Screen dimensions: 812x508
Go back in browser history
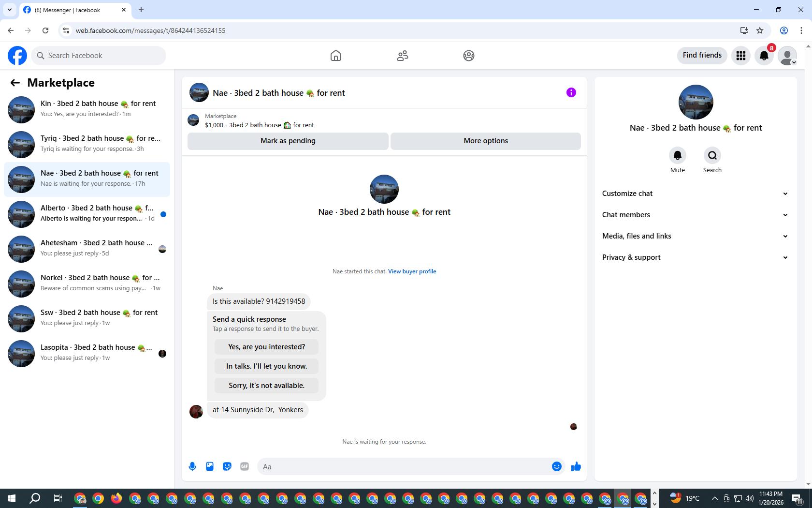tap(11, 30)
